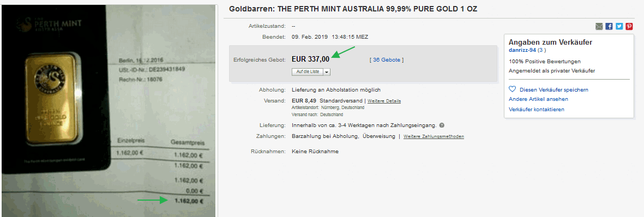The height and width of the screenshot is (217, 644).
Task: Open Weitere Details for shipping
Action: click(x=384, y=101)
